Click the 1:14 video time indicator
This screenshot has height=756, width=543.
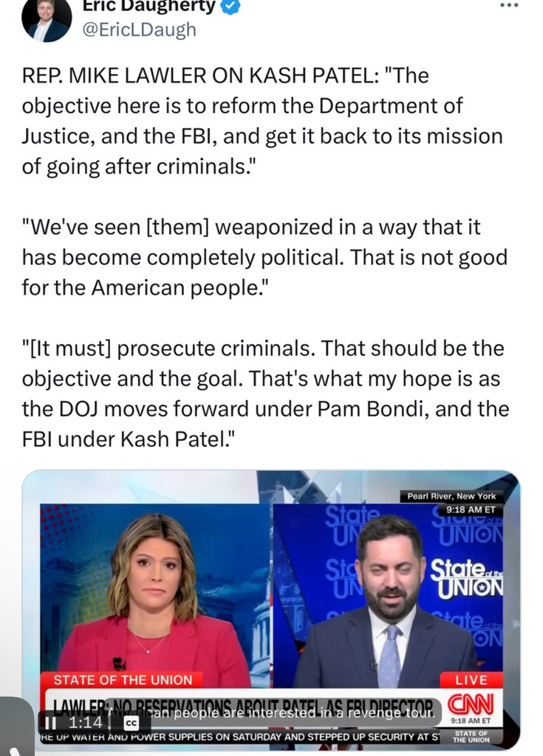85,722
